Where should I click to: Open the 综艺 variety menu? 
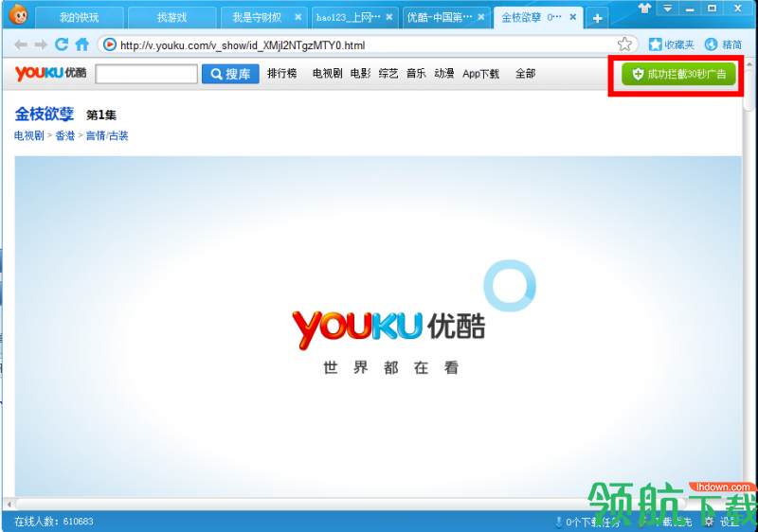pos(388,74)
